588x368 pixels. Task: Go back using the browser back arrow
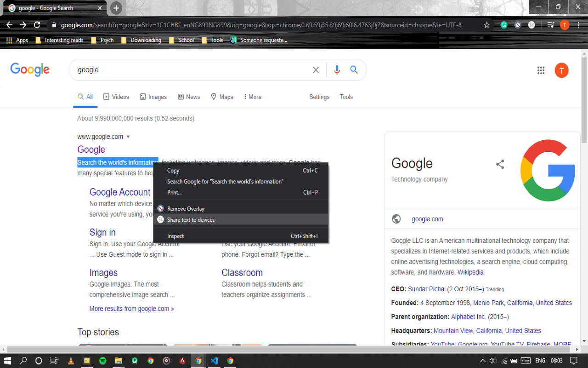point(9,25)
